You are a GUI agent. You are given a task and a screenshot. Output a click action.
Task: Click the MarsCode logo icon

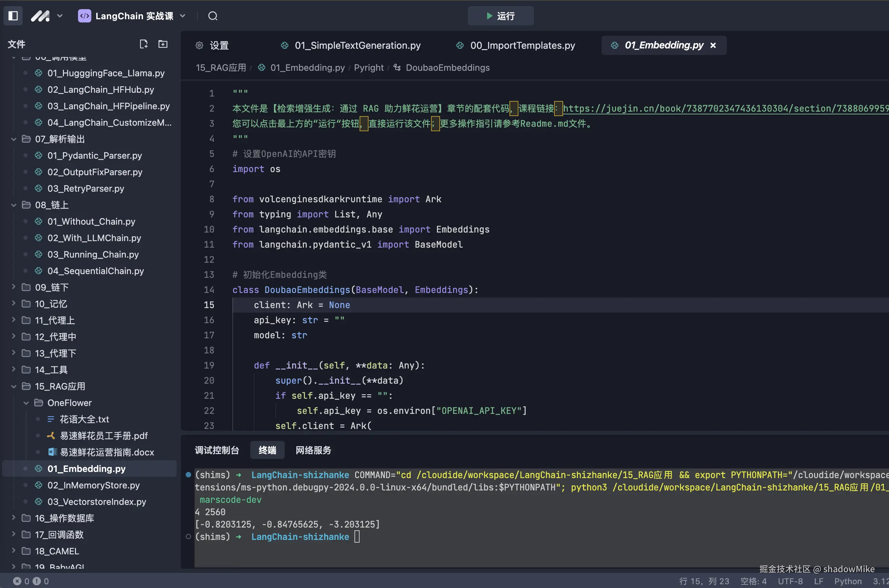40,16
